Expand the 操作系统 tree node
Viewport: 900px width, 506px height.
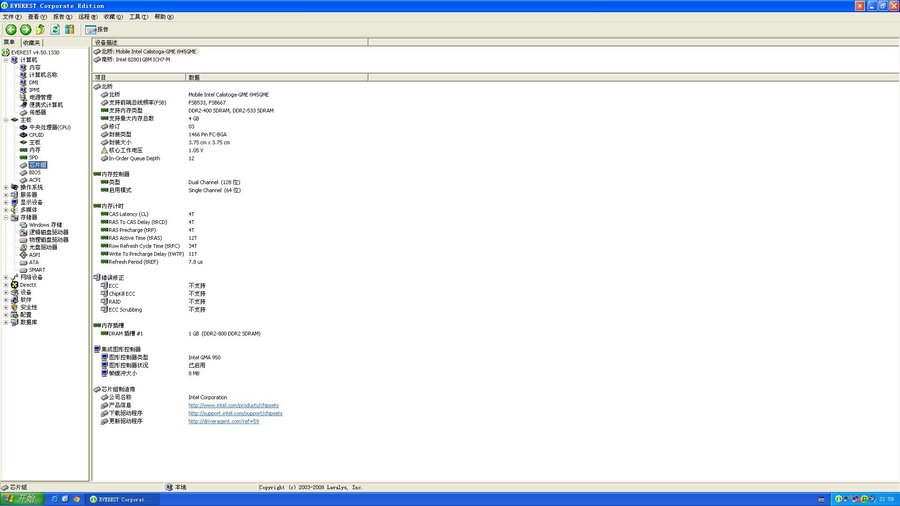click(x=6, y=187)
